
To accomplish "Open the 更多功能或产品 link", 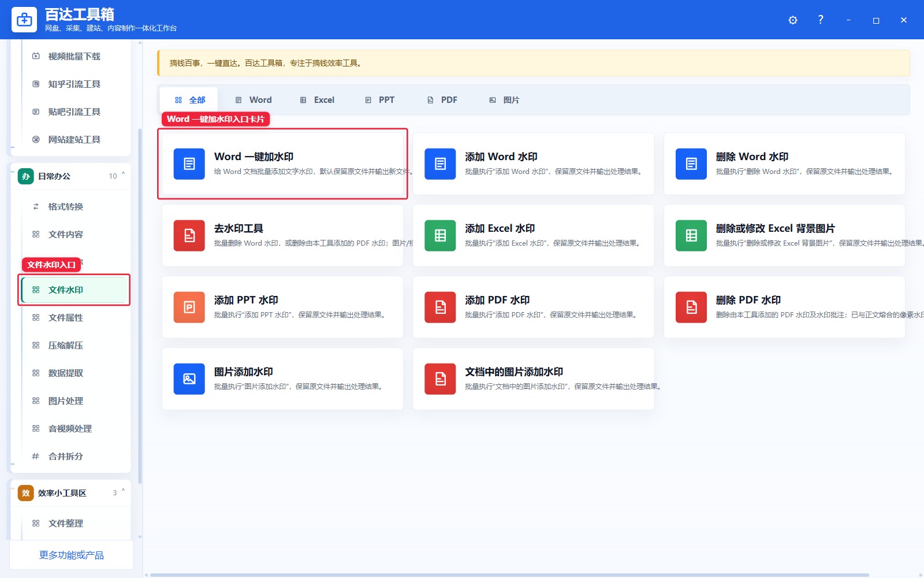I will [72, 555].
